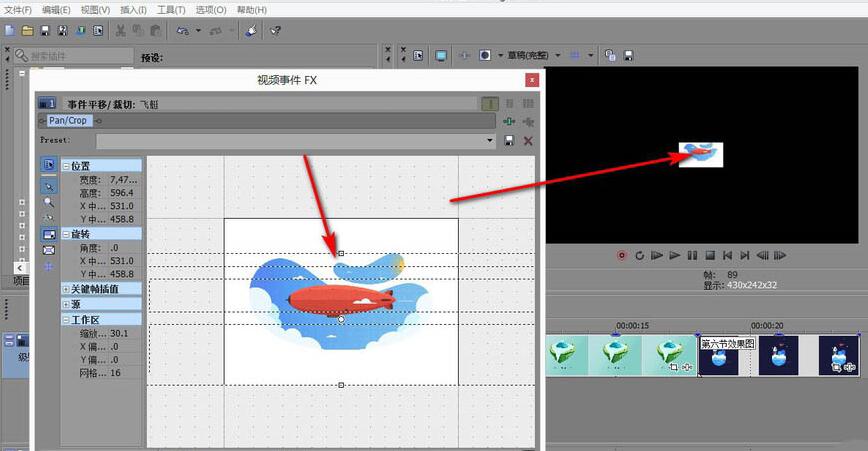Toggle Lock Aspect Ratio icon
This screenshot has width=868, height=451.
(49, 235)
